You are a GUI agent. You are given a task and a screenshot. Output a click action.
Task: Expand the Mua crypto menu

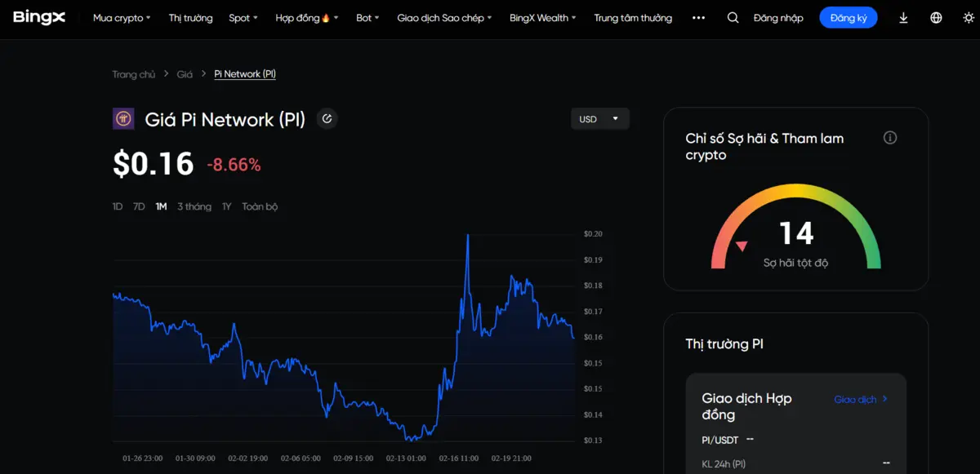[122, 18]
